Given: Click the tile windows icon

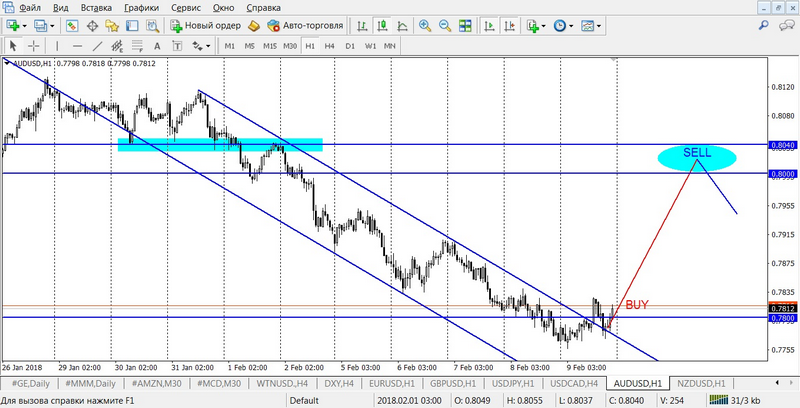Looking at the screenshot, I should coord(464,25).
